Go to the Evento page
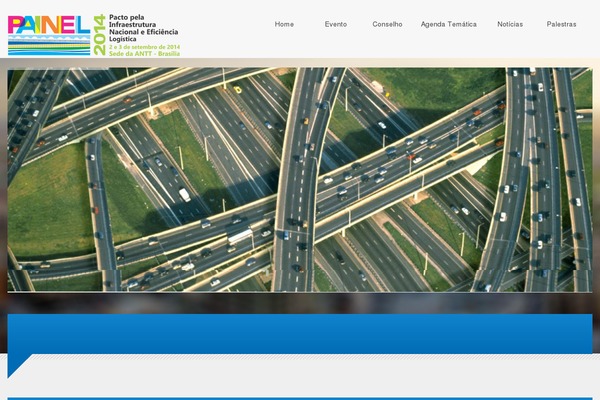This screenshot has height=400, width=600. (x=336, y=24)
